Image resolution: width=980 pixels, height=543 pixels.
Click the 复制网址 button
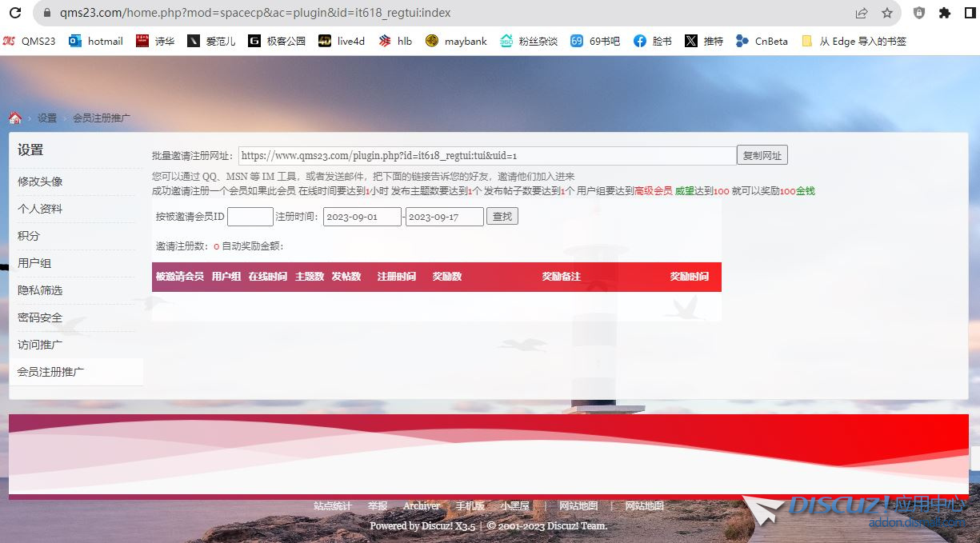[x=762, y=156]
